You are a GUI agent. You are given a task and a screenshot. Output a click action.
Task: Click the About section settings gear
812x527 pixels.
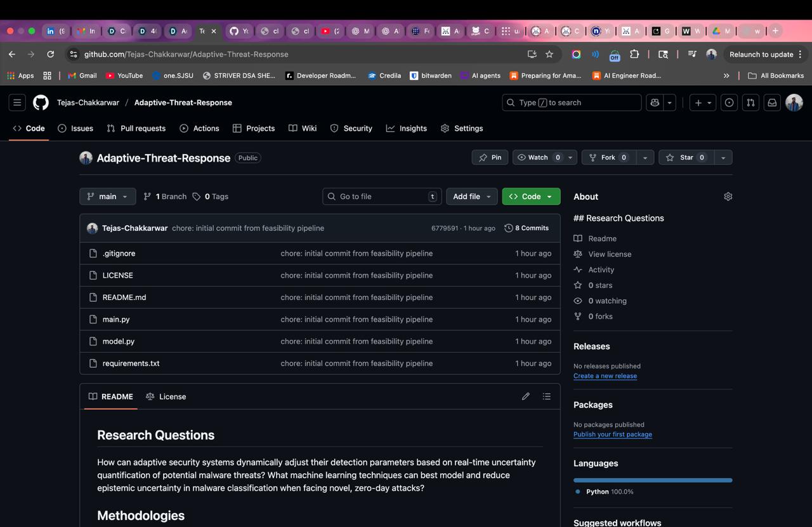(x=728, y=197)
